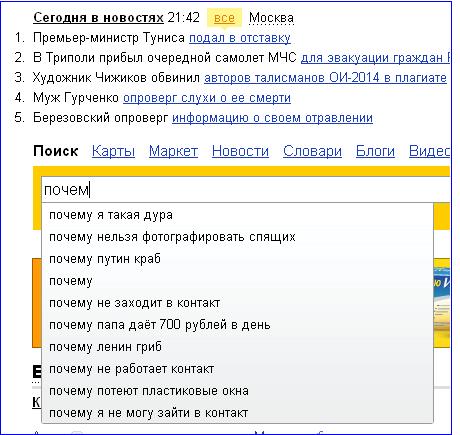Click the search input field containing 'почем'
The height and width of the screenshot is (435, 460).
(x=246, y=190)
